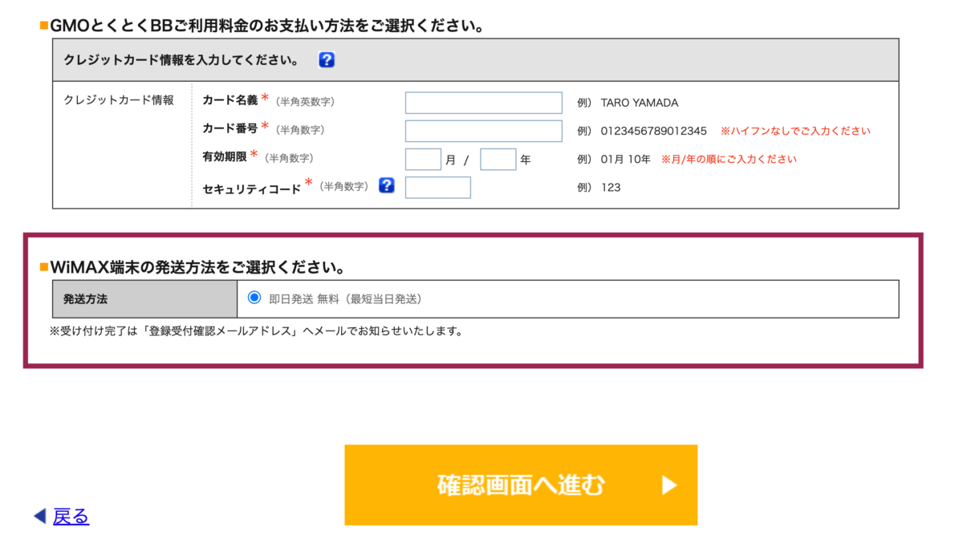
Task: Click the month expiry field
Action: (423, 159)
